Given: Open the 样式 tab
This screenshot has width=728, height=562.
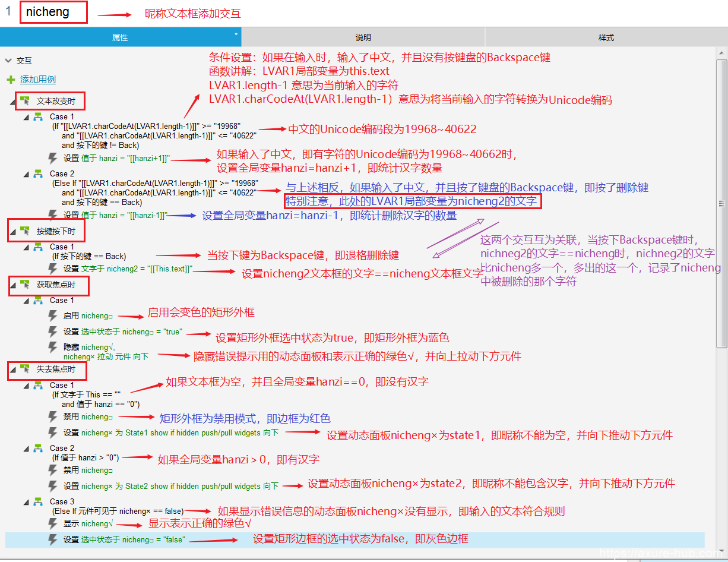Looking at the screenshot, I should 606,37.
